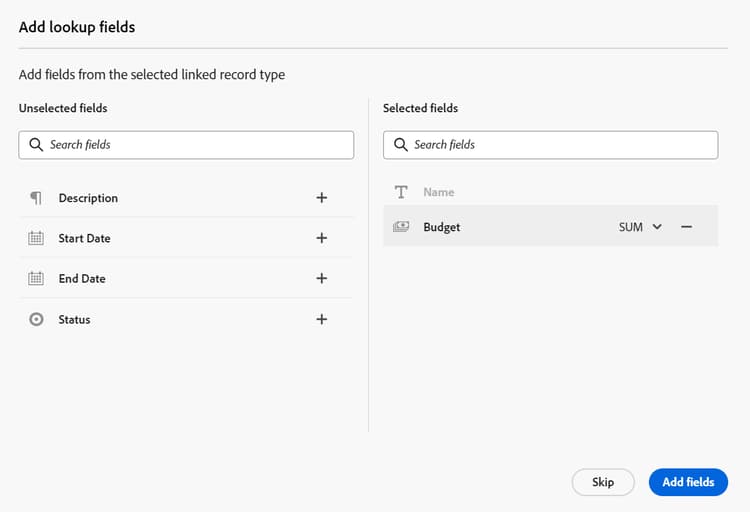Screen dimensions: 750x512
Task: Click the Skip button
Action: [603, 482]
